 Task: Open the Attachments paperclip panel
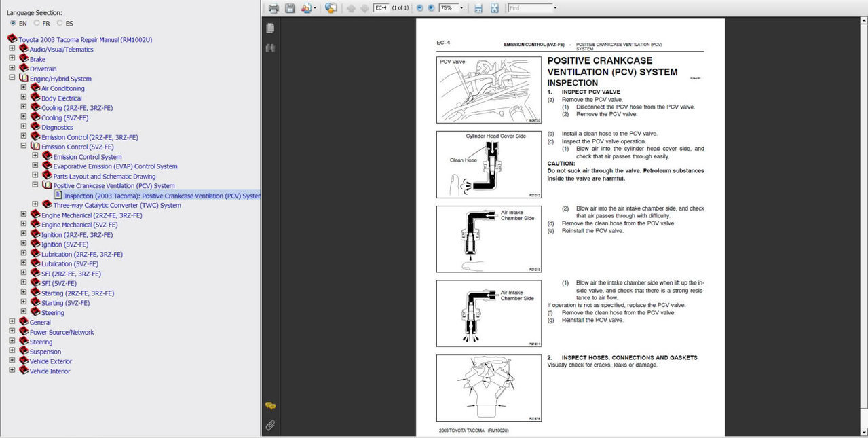[x=270, y=425]
